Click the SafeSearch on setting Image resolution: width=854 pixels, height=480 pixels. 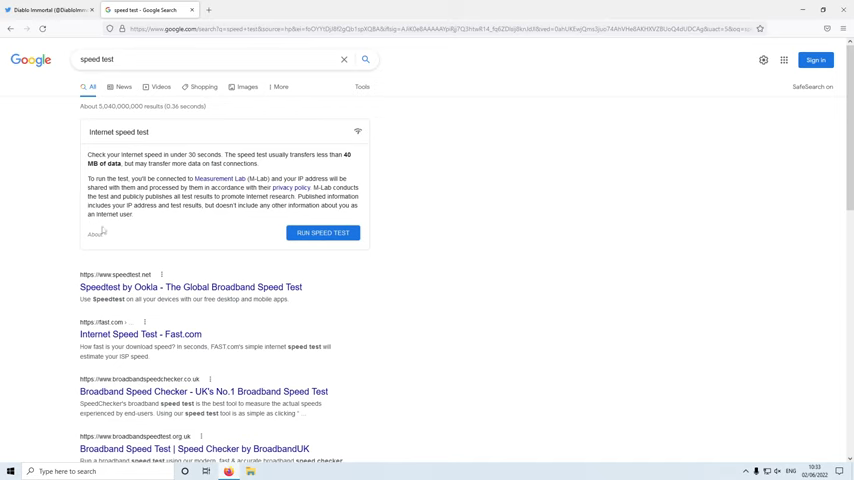[813, 87]
